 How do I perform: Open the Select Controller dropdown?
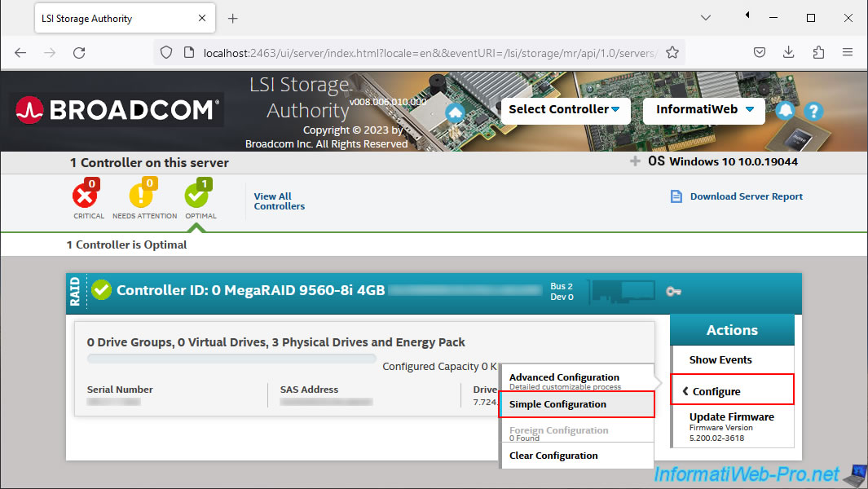[x=564, y=110]
